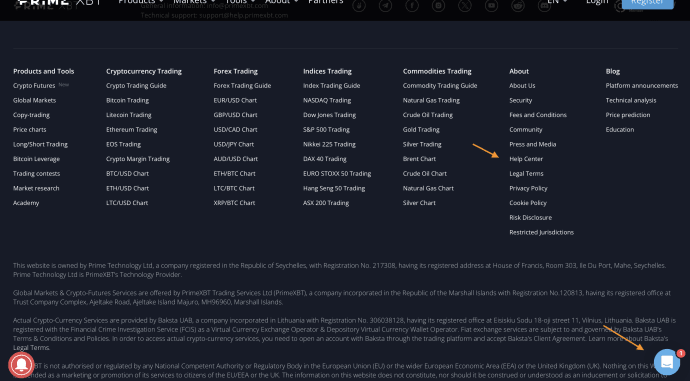Open NASDAQ Trading link
The image size is (690, 381).
click(327, 100)
